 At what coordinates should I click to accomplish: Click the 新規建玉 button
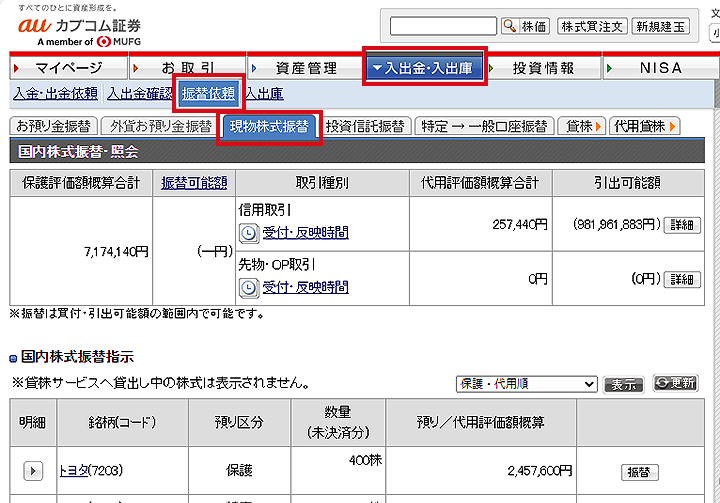click(x=661, y=26)
